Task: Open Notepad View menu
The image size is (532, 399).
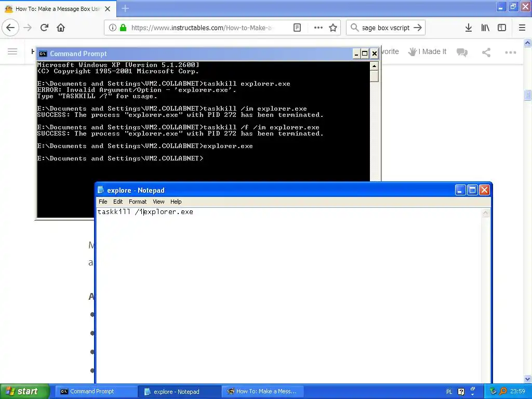Action: click(158, 202)
